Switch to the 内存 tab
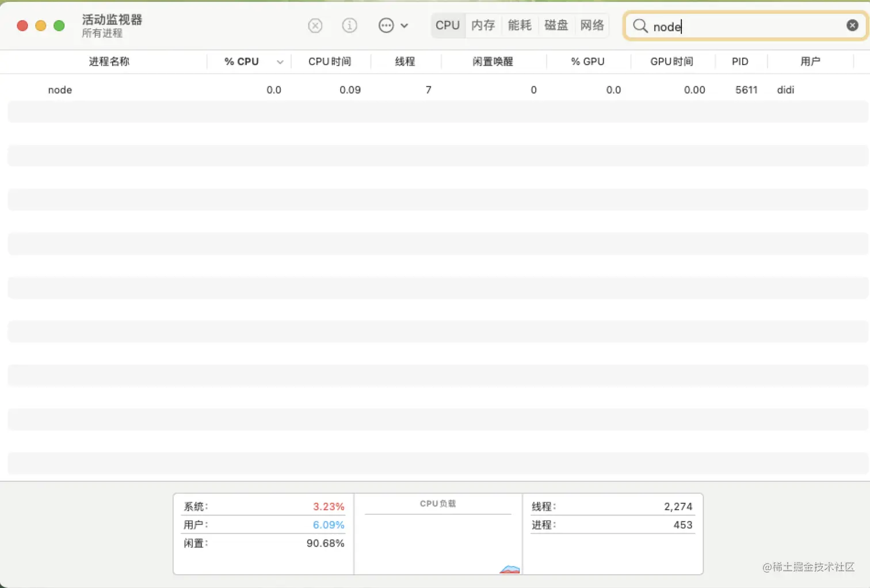 483,25
